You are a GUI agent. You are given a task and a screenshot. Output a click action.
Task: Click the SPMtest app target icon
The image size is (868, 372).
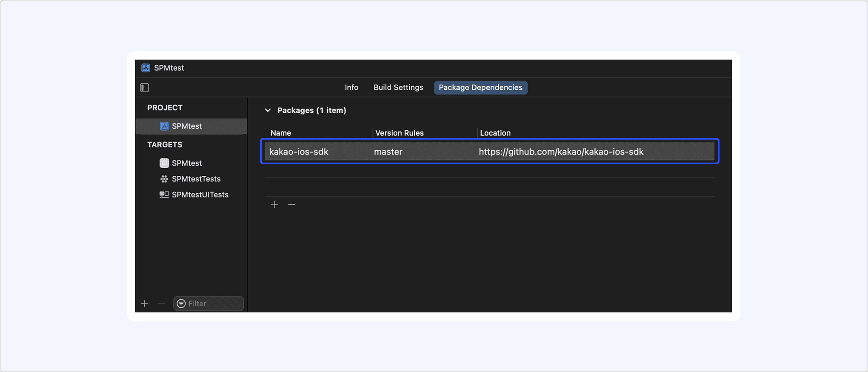164,163
